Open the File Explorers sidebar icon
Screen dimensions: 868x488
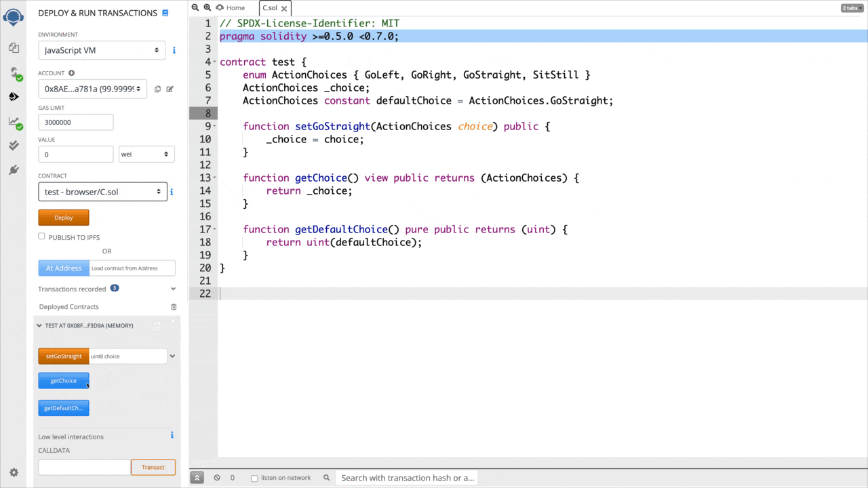(14, 48)
